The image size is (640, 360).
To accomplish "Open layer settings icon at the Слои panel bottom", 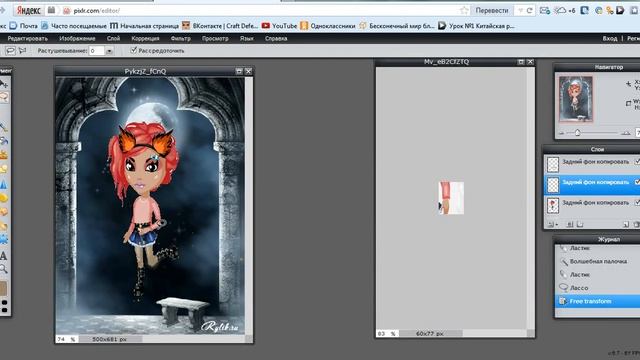I will point(552,224).
